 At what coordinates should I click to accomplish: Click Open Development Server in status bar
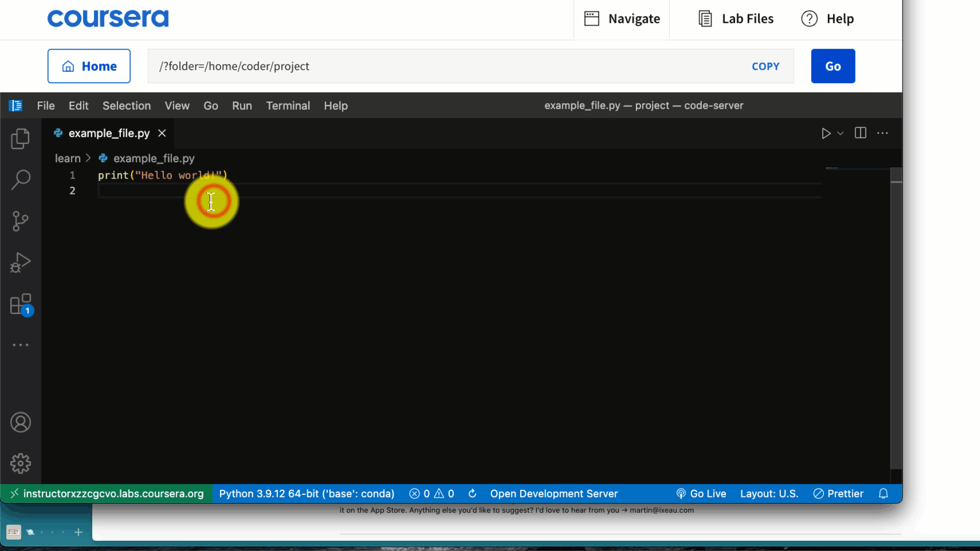(554, 493)
